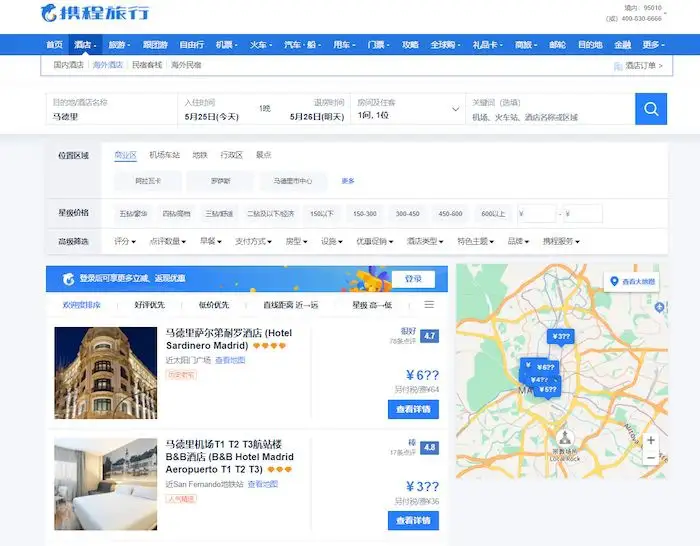Click the Ctrip 携程旅行 logo
Viewport: 700px width, 546px height.
click(x=95, y=13)
